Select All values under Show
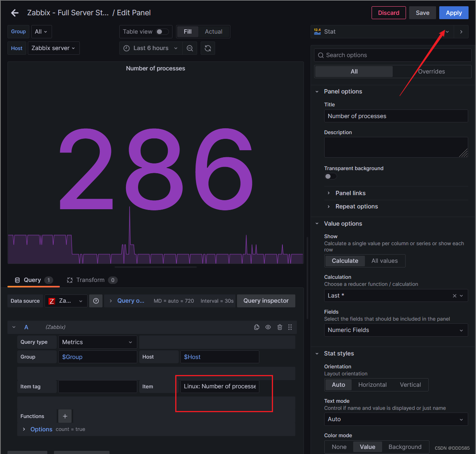476x454 pixels. 384,261
